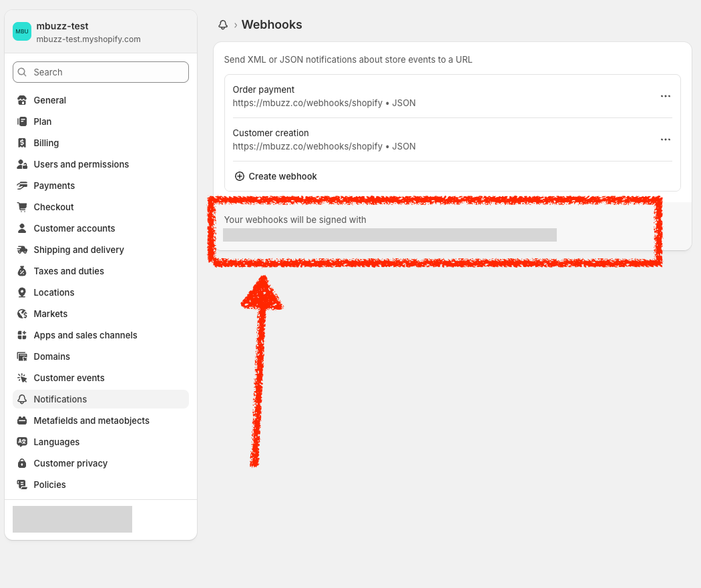Click the Create webhook button
Screen dimensions: 701x588
(275, 176)
